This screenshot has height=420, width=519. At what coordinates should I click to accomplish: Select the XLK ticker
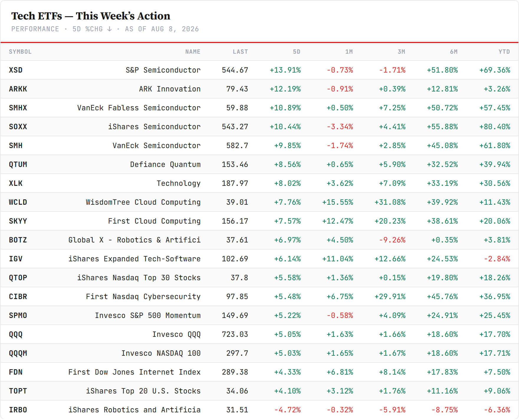pyautogui.click(x=16, y=183)
